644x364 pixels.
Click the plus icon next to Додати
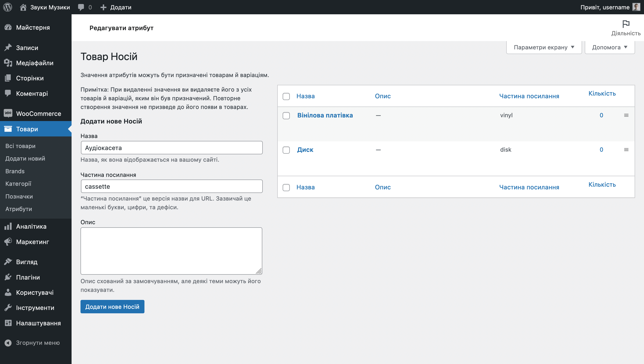pyautogui.click(x=103, y=7)
